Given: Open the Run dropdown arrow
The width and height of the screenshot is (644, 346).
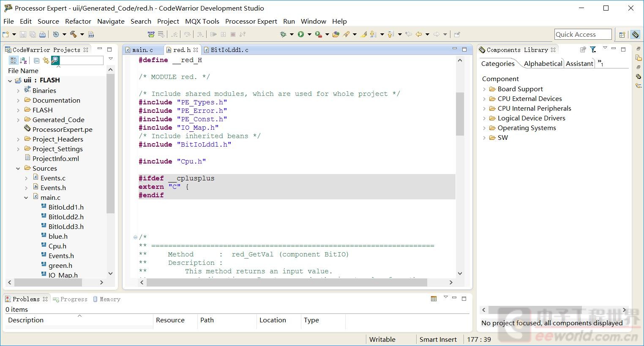Looking at the screenshot, I should (x=309, y=34).
